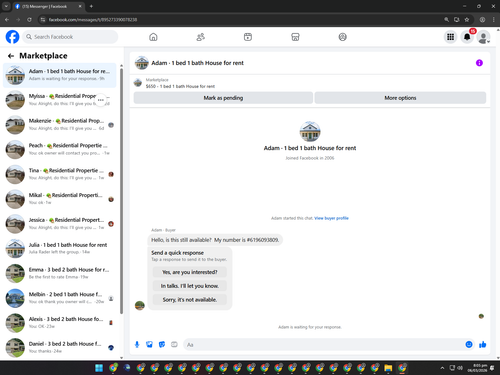Open Julia 1 bed 1 bath chat
The image size is (500, 375).
click(60, 248)
